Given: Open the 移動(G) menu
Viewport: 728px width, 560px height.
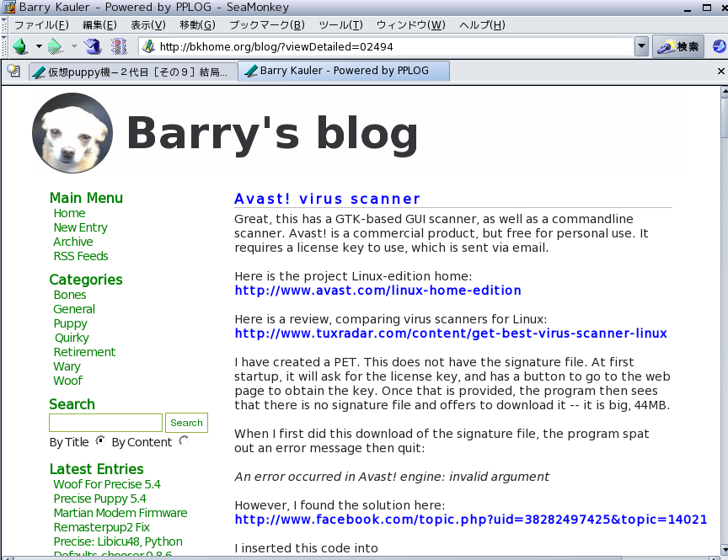Looking at the screenshot, I should 197,25.
